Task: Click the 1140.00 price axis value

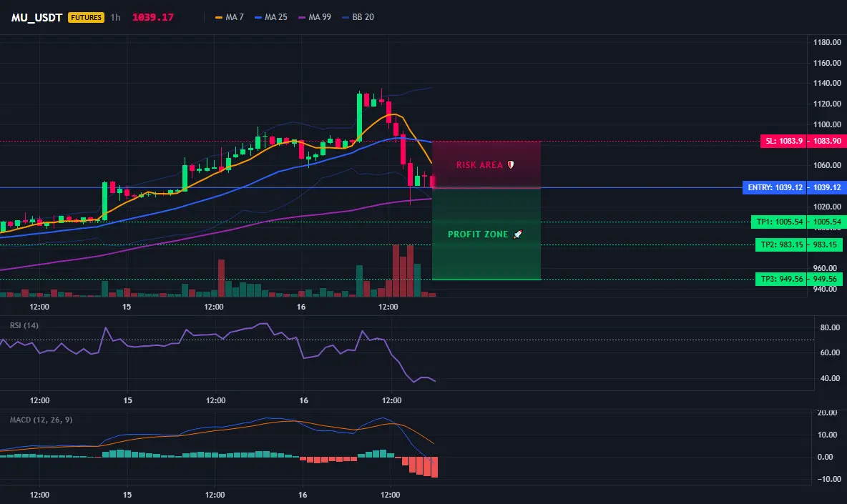Action: 827,83
